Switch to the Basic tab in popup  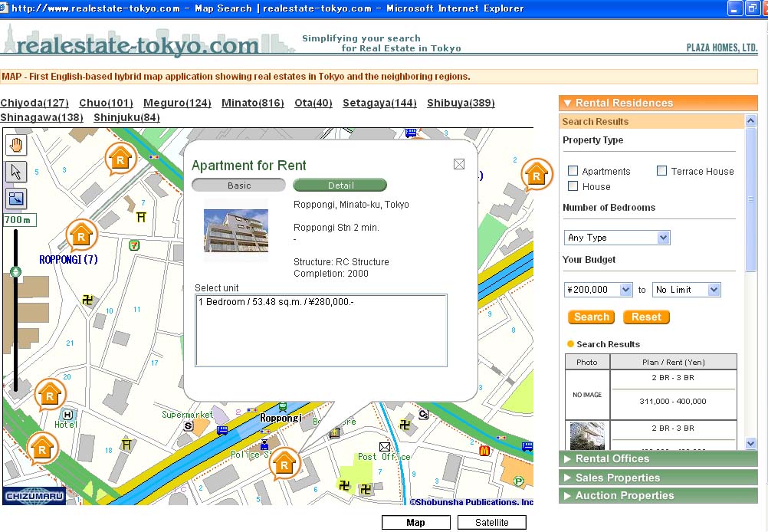coord(239,186)
